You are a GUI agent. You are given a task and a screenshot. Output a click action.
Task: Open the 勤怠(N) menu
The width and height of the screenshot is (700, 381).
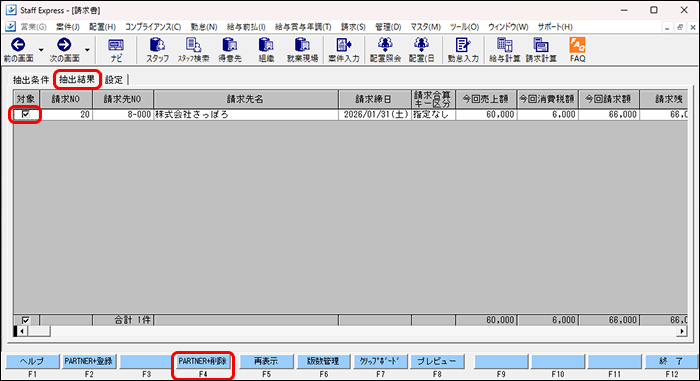204,27
